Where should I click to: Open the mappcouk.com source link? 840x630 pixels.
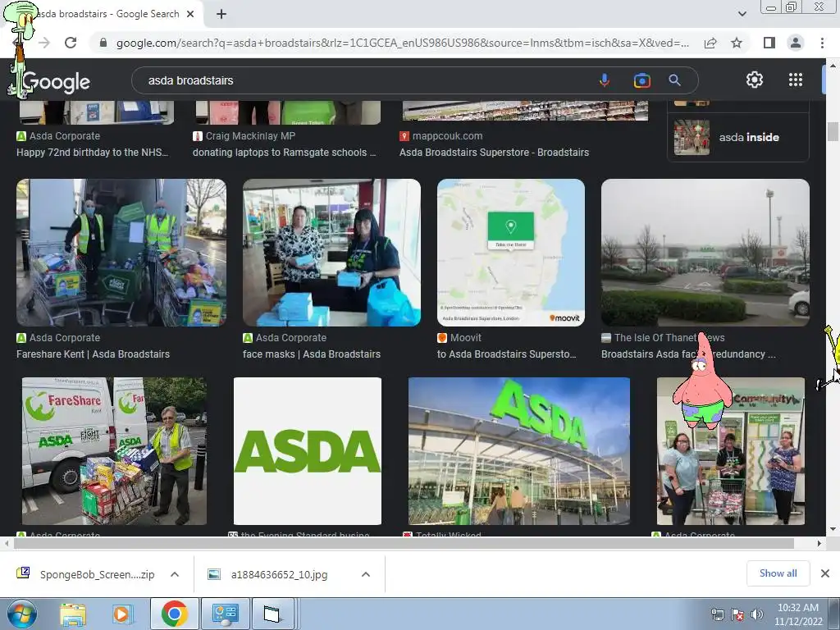coord(441,136)
